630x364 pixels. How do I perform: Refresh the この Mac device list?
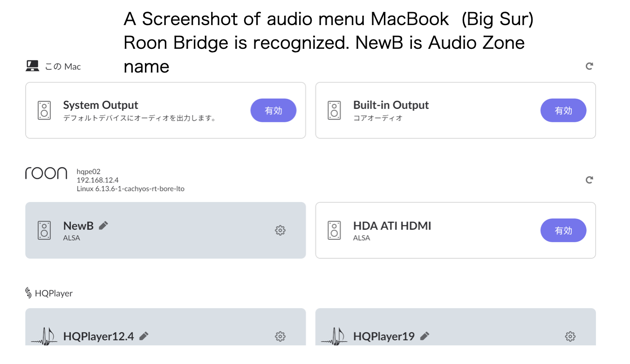click(589, 66)
